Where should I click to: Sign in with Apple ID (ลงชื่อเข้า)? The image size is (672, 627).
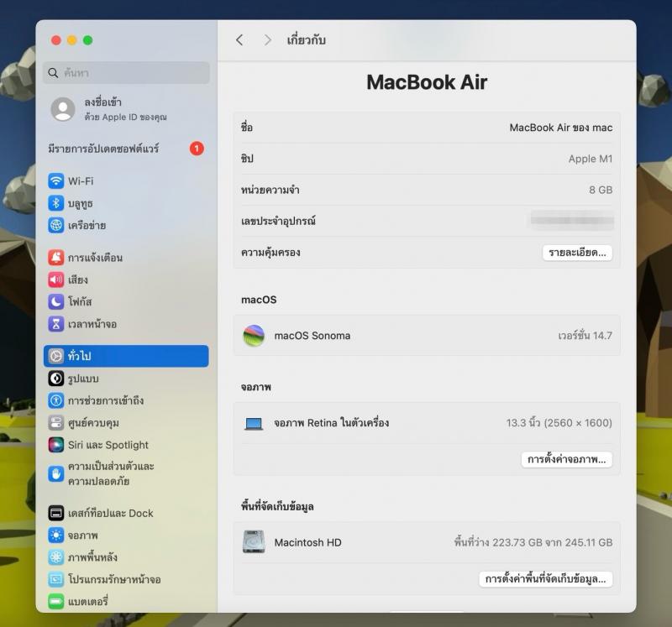(x=126, y=109)
